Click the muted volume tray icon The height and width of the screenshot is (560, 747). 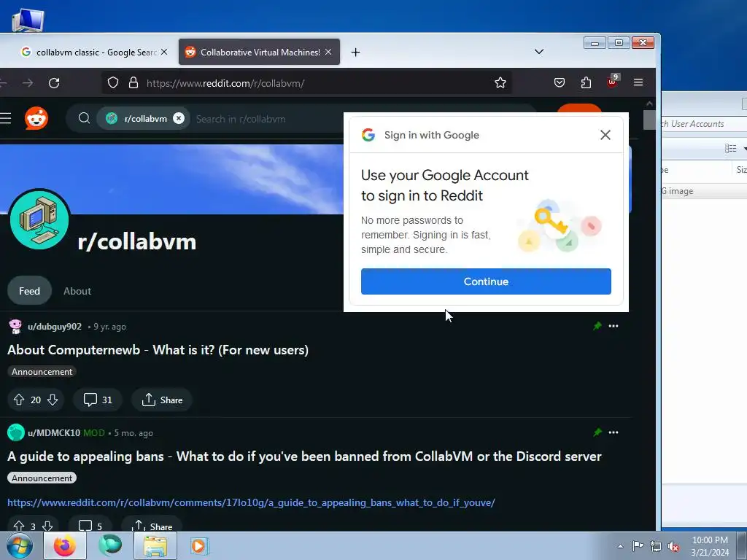[673, 546]
